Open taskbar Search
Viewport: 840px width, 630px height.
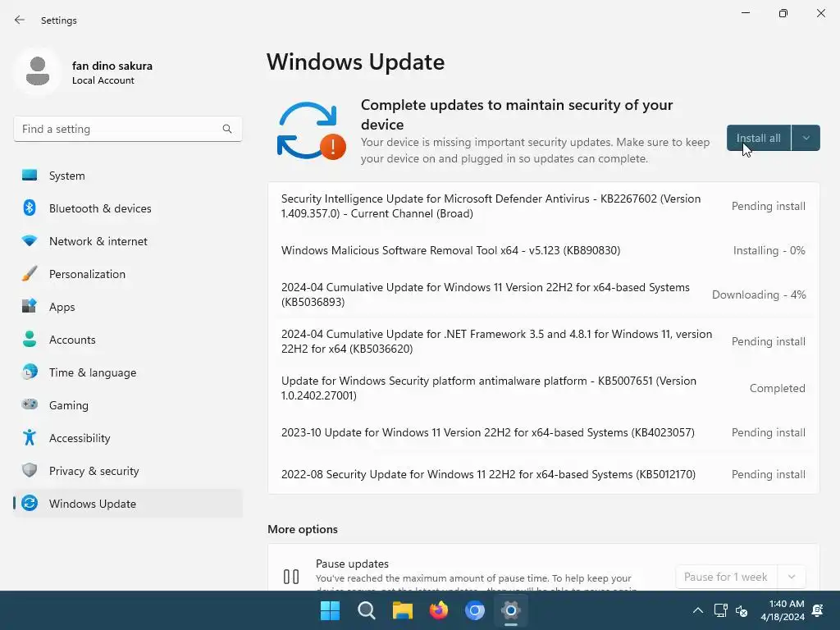pyautogui.click(x=367, y=610)
